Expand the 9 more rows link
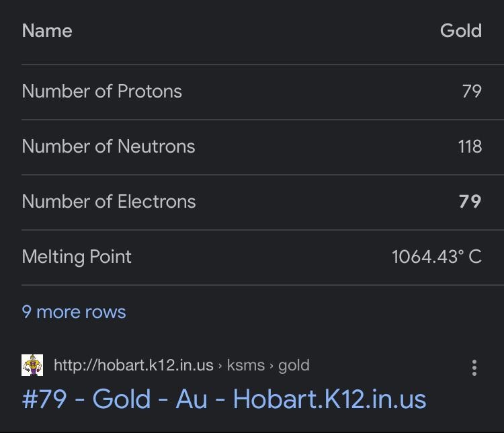 [74, 312]
